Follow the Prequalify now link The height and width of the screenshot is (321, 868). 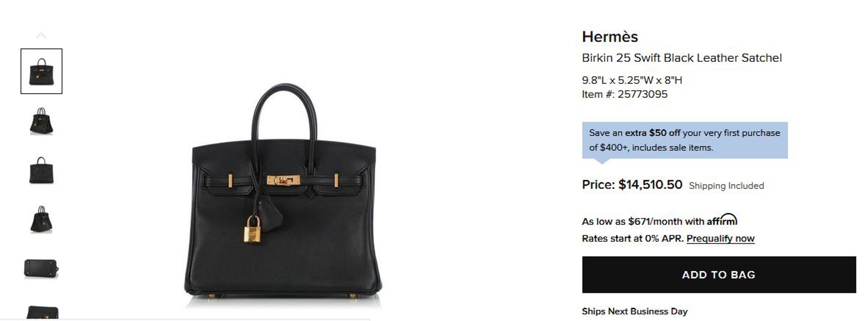(720, 239)
